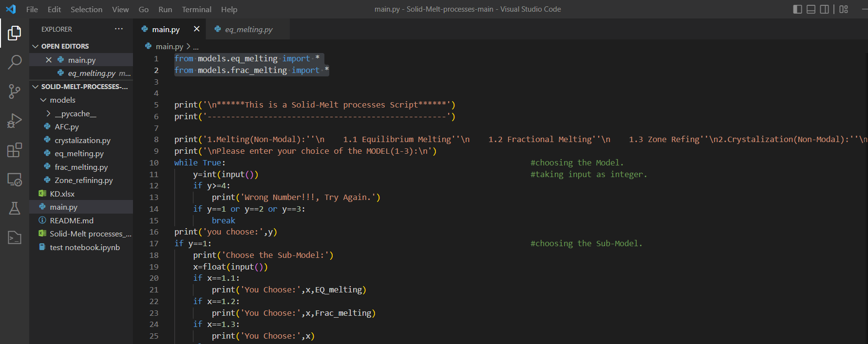The width and height of the screenshot is (868, 344).
Task: Close the main.py editor tab
Action: (x=197, y=29)
